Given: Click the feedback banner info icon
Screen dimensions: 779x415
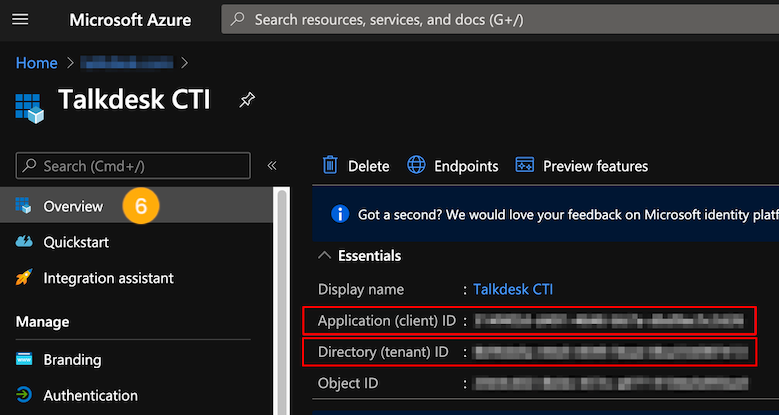Looking at the screenshot, I should tap(340, 214).
